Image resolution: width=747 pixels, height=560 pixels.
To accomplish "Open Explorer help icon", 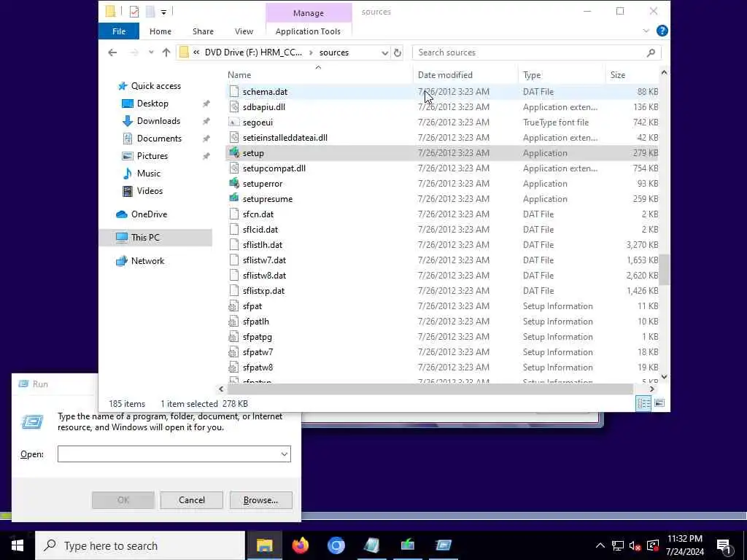I will (662, 31).
